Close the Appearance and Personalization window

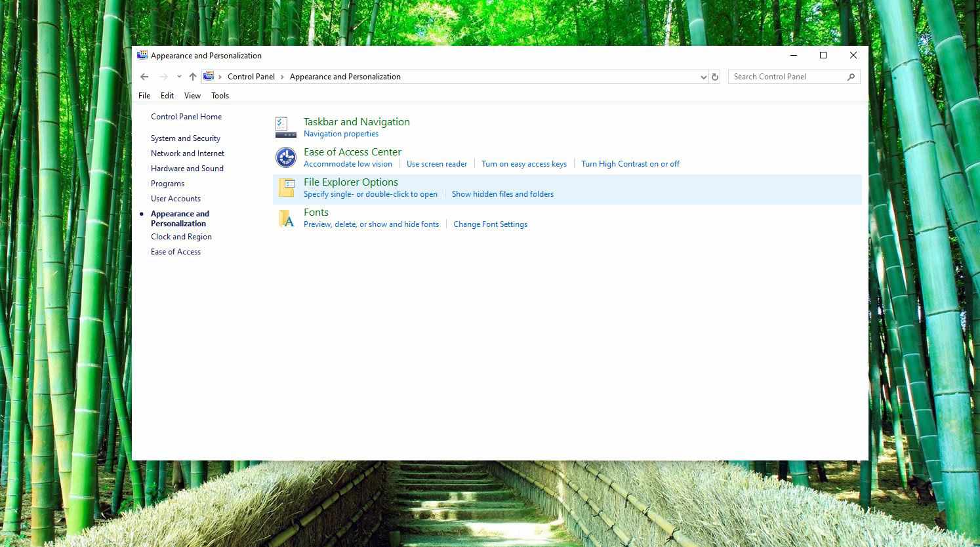[853, 55]
